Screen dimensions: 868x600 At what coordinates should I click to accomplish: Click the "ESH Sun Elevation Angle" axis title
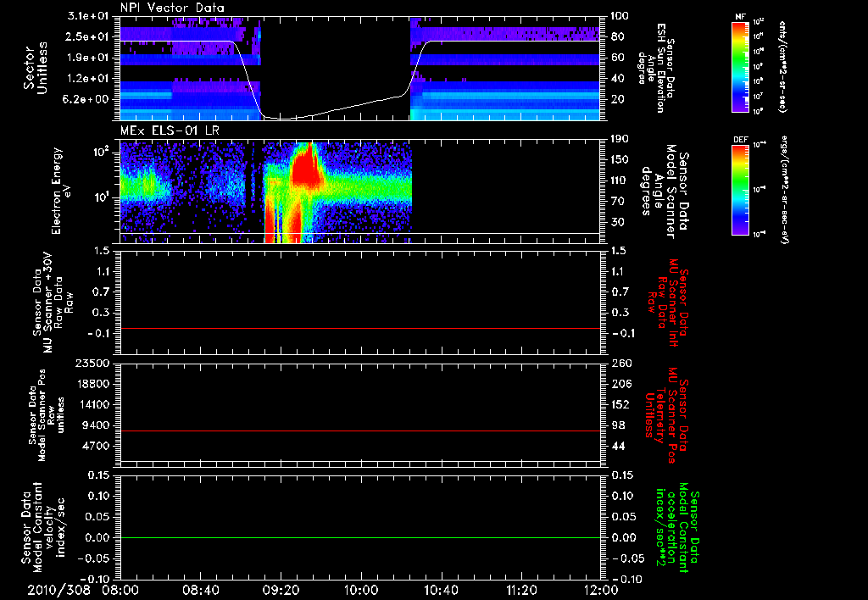[655, 68]
